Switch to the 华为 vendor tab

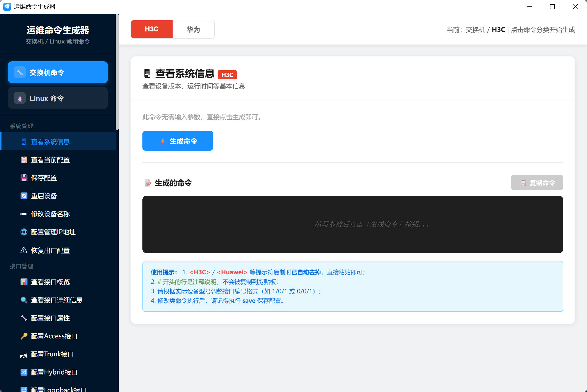(193, 29)
